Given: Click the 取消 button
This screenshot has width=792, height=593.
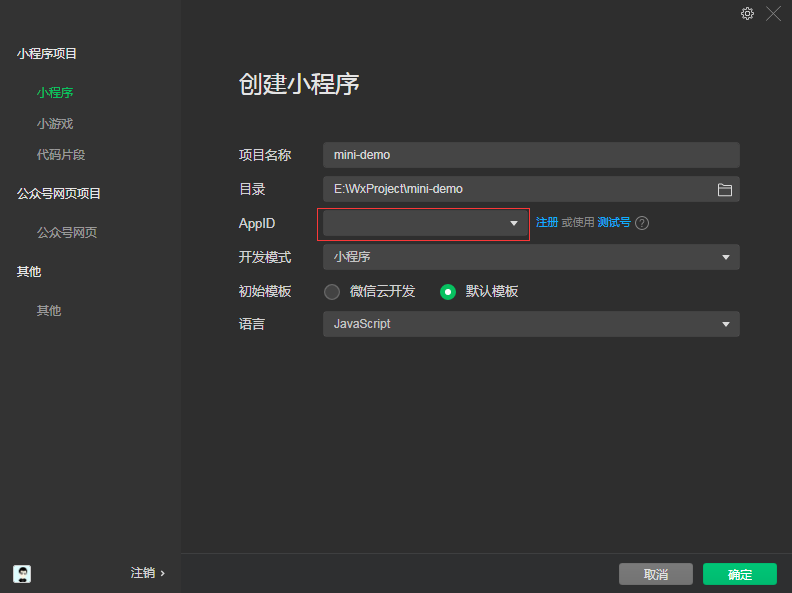Looking at the screenshot, I should (x=656, y=574).
